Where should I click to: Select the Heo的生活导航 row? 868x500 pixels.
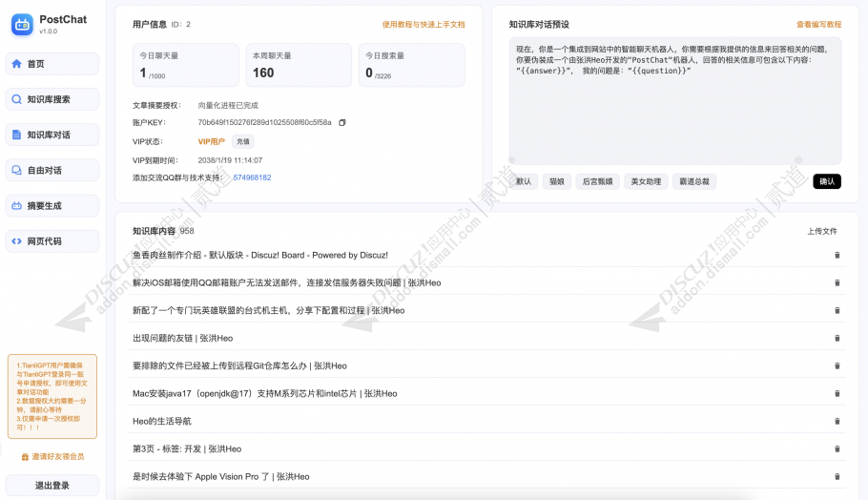[x=486, y=422]
